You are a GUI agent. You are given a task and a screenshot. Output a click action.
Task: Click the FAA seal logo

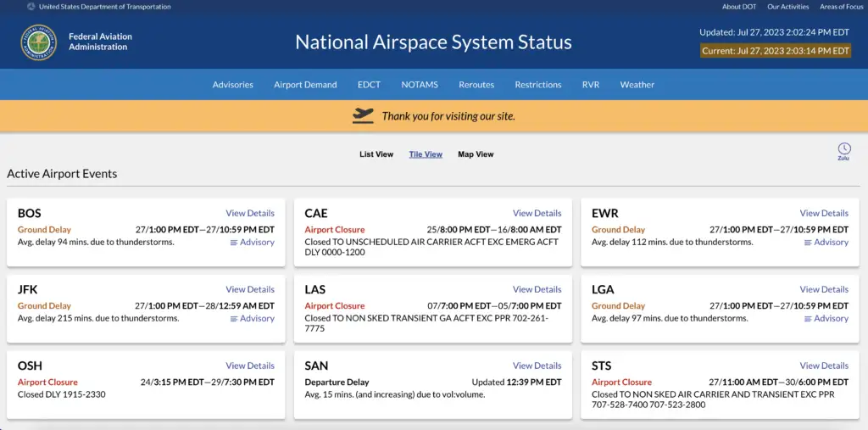(x=39, y=42)
